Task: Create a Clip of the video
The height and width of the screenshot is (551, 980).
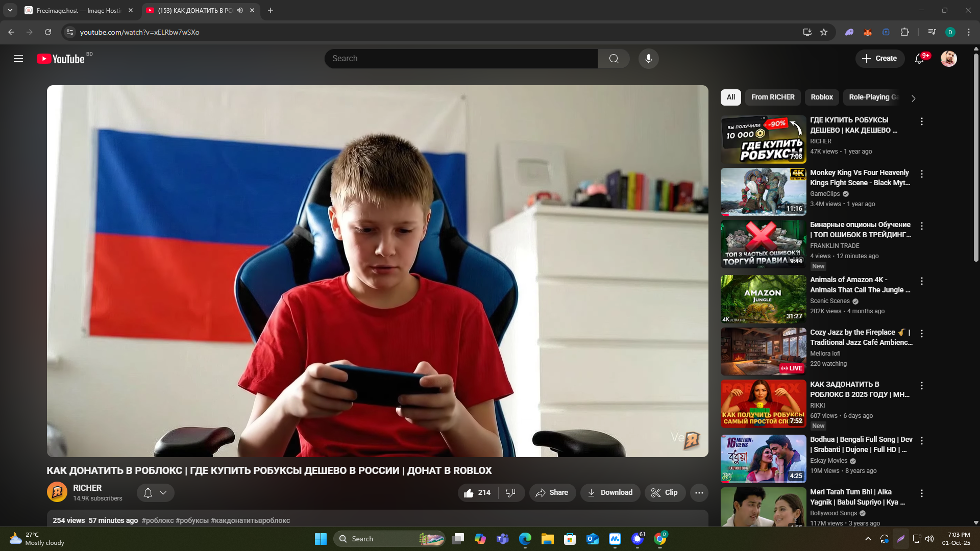Action: click(x=665, y=492)
